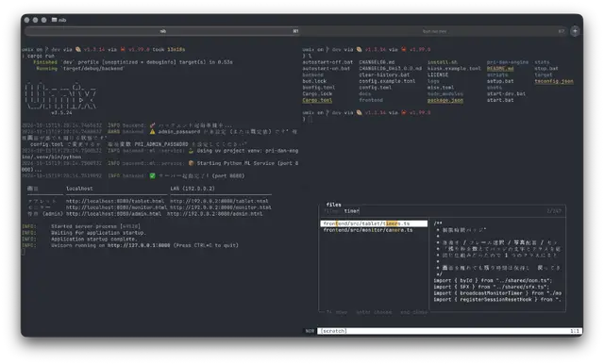The height and width of the screenshot is (364, 604).
Task: Click the green checkmark emoji in server log
Action: pos(153,175)
